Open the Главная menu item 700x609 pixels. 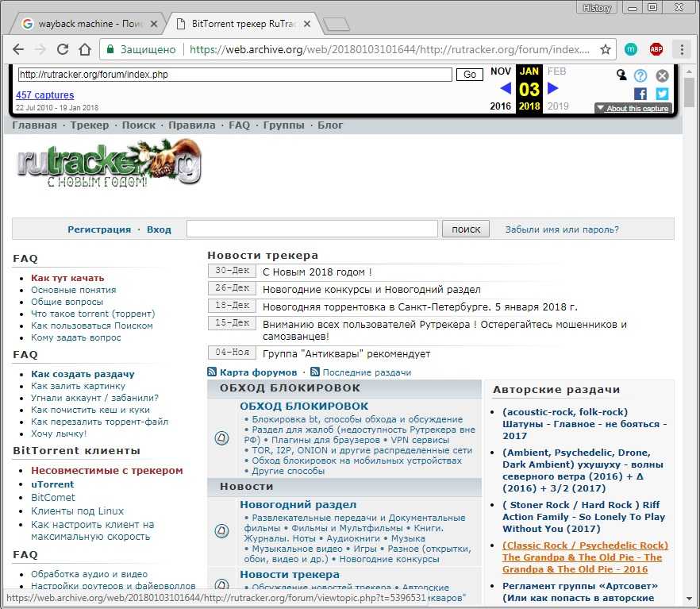[x=34, y=125]
